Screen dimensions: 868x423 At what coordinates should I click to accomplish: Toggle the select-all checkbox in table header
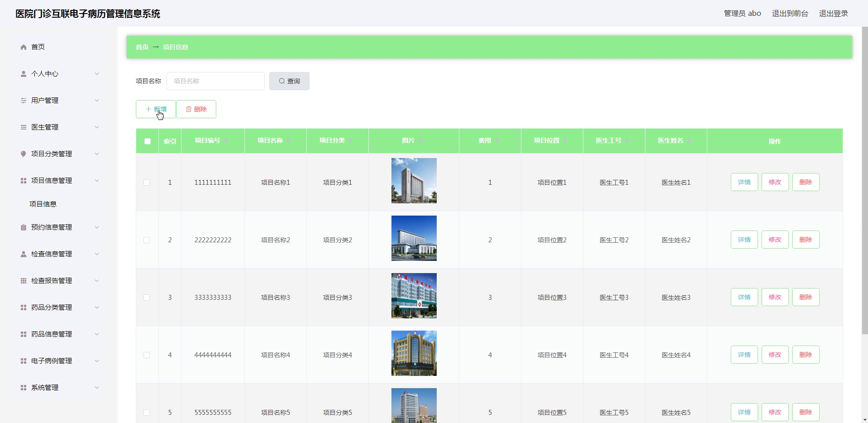pos(148,141)
